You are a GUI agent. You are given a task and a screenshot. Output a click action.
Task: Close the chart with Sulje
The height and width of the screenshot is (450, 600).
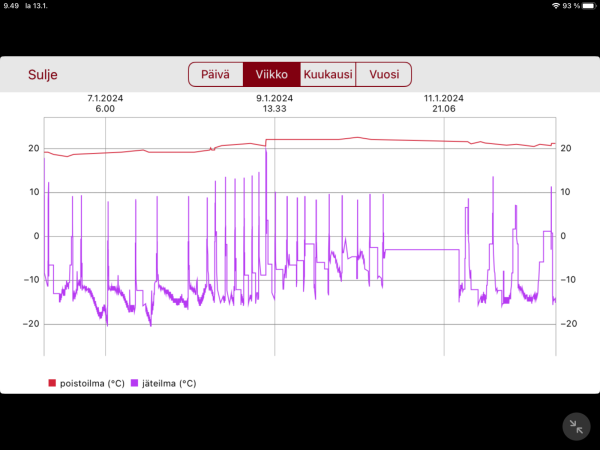[x=40, y=74]
